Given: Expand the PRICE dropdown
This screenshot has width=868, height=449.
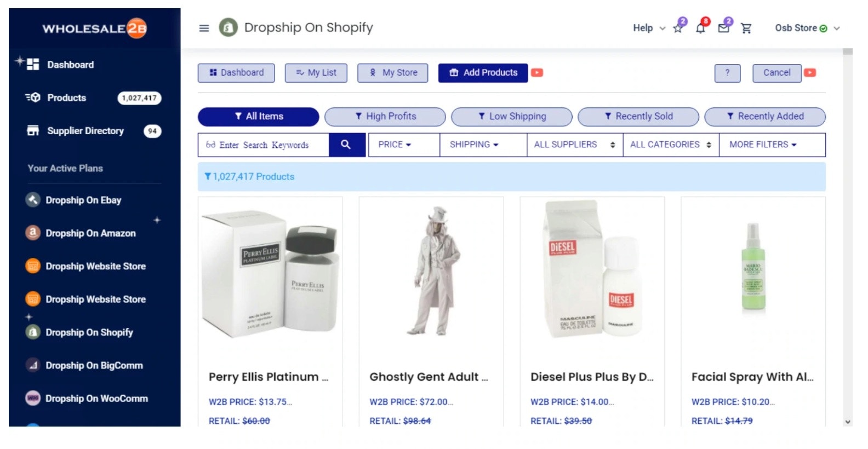Looking at the screenshot, I should click(395, 145).
